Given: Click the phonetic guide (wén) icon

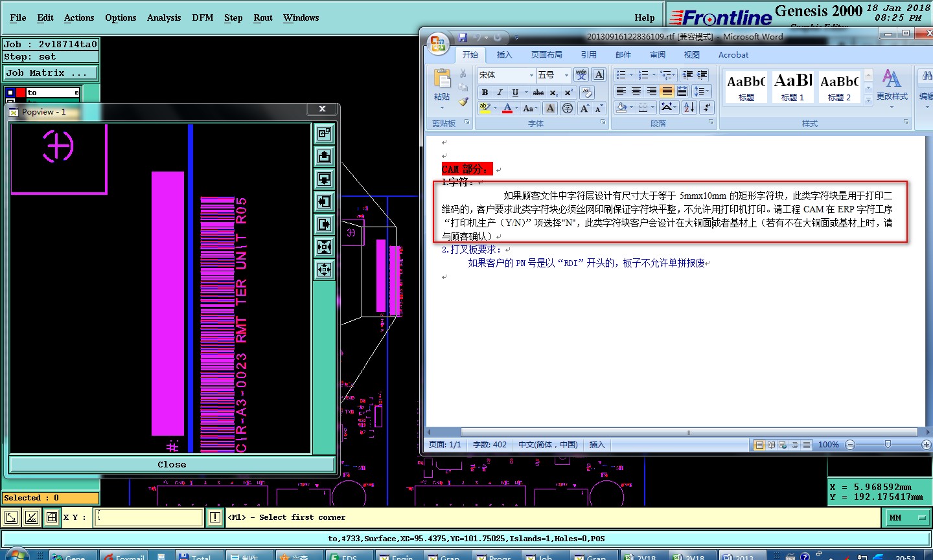Looking at the screenshot, I should 581,75.
